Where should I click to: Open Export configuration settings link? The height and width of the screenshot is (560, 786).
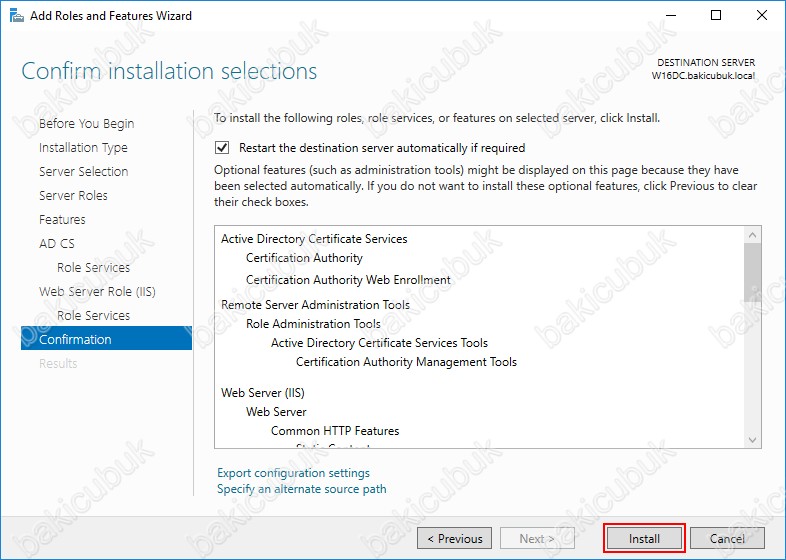click(x=293, y=473)
